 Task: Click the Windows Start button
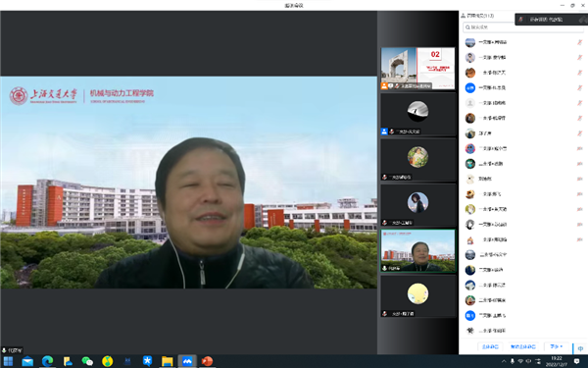(x=8, y=361)
